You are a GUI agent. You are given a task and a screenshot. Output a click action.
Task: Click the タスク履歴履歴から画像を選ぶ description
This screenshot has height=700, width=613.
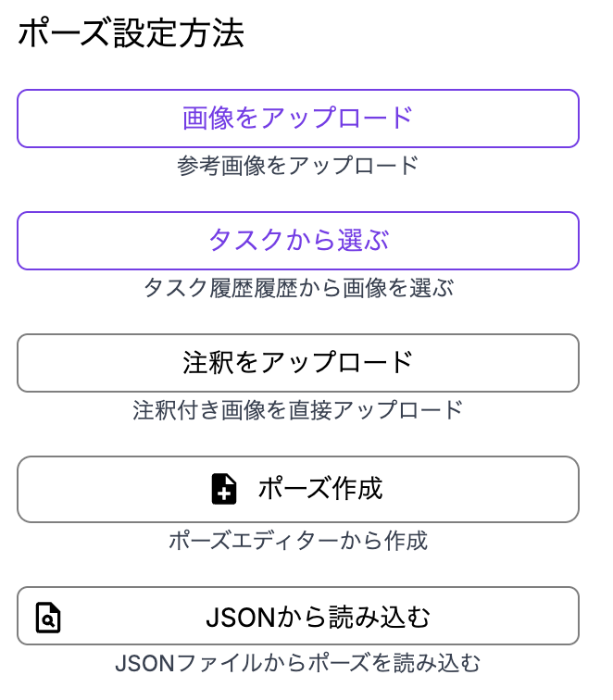(x=298, y=289)
